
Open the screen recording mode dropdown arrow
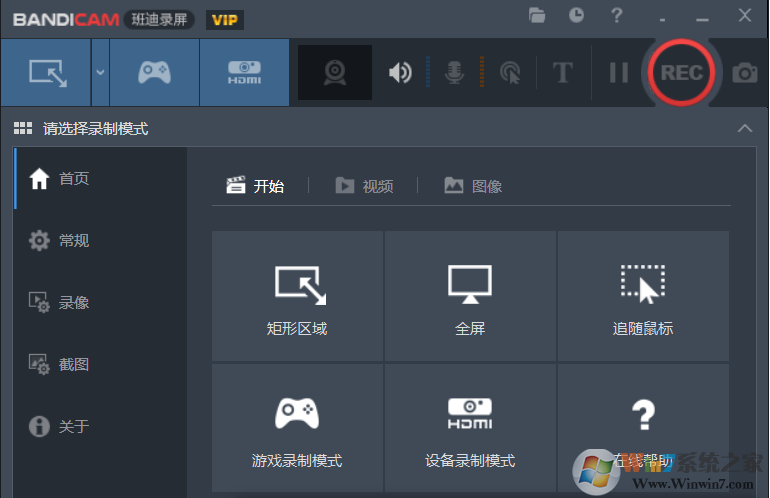[x=100, y=73]
